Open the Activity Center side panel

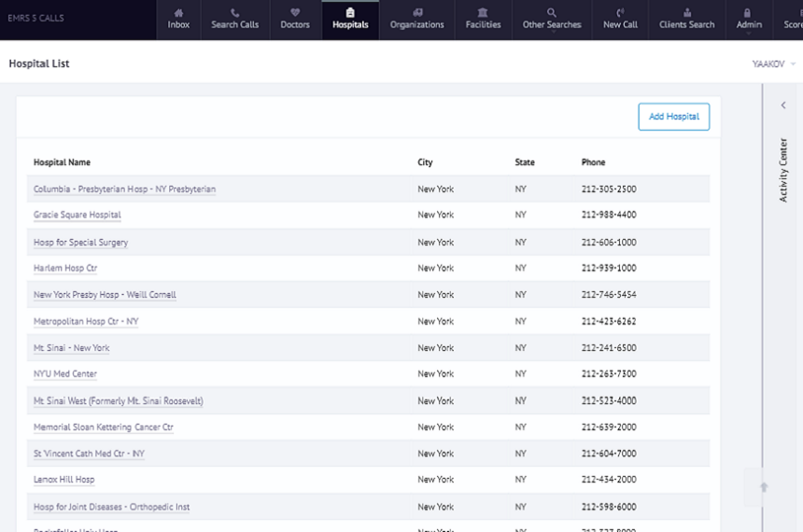point(782,170)
